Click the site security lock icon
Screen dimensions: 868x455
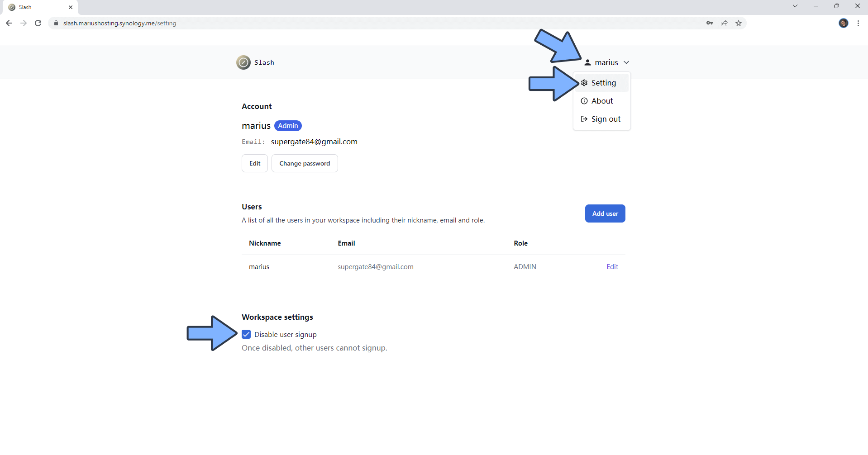56,23
